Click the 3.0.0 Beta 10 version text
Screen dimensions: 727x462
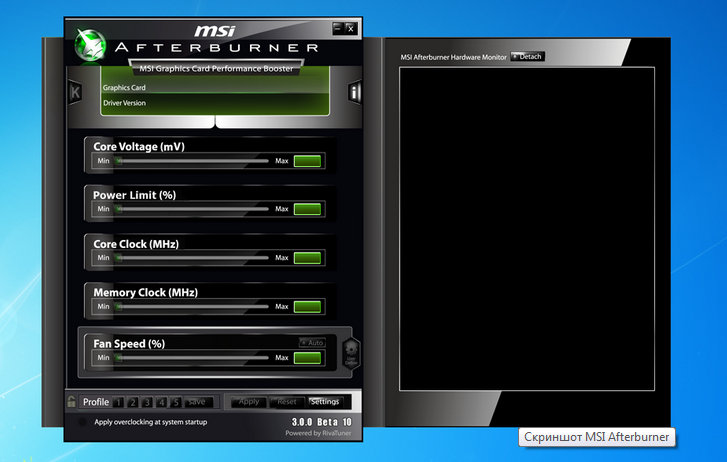click(322, 422)
